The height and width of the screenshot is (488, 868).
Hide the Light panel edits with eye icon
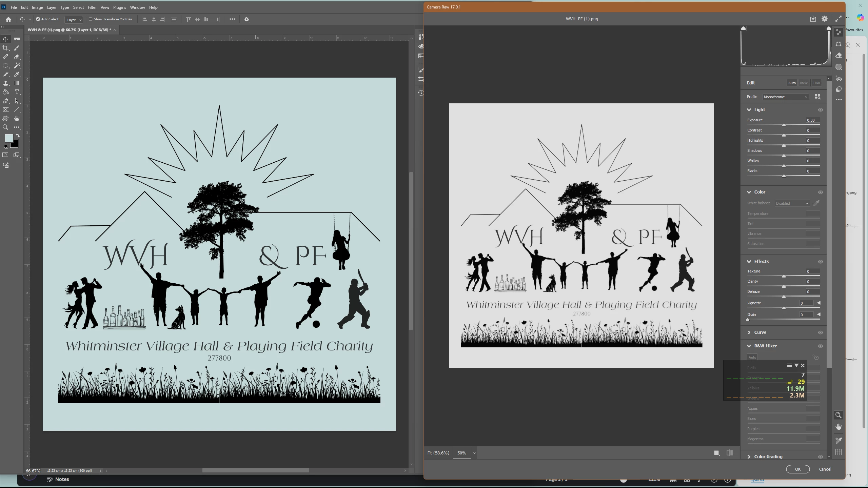[821, 110]
